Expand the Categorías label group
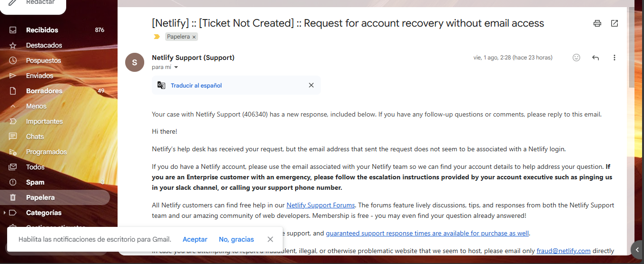The width and height of the screenshot is (644, 264). 5,213
